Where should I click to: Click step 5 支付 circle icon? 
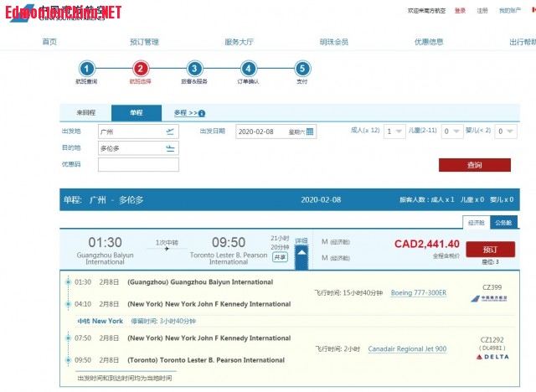[x=302, y=69]
